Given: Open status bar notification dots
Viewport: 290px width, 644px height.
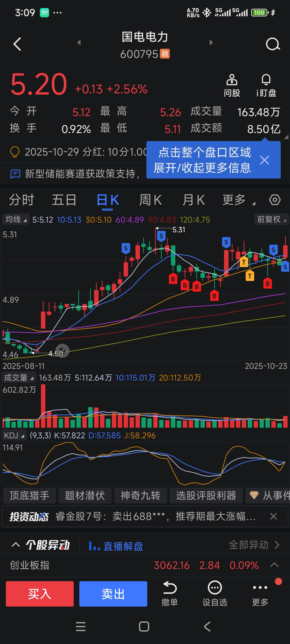Looking at the screenshot, I should pos(57,12).
